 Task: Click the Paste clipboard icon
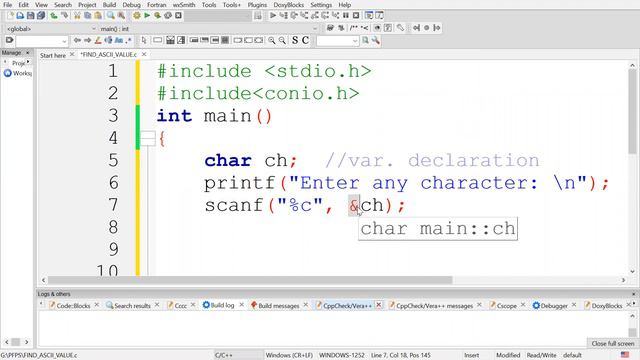(98, 16)
